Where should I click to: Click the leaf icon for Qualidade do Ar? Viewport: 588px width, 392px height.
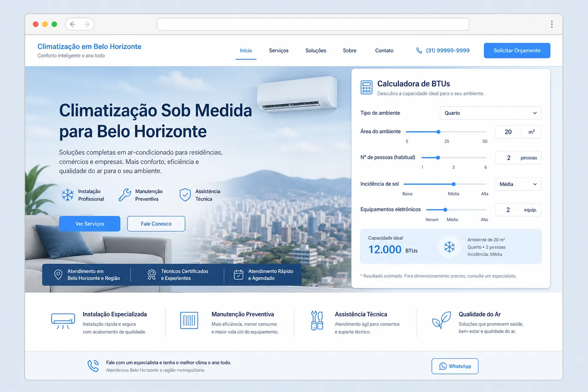coord(441,321)
